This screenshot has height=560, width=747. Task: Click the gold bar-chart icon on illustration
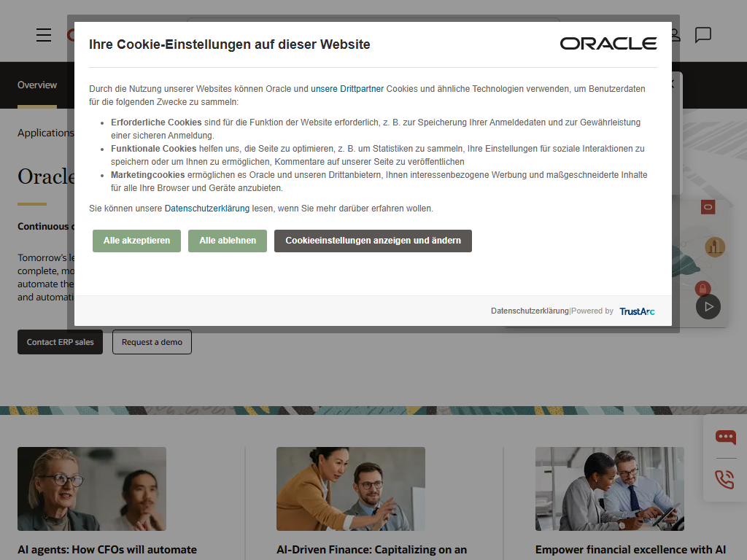[715, 247]
